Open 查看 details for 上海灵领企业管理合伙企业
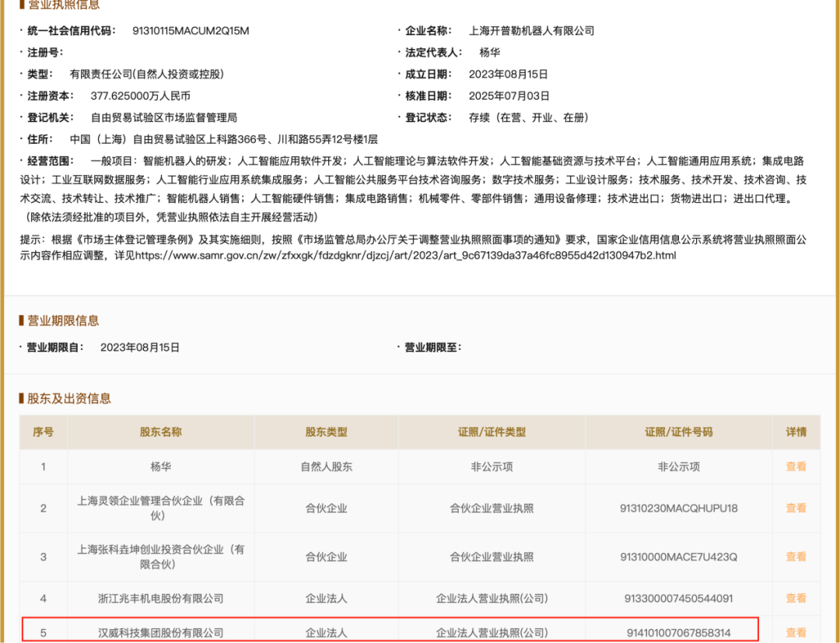The image size is (840, 643). click(x=796, y=508)
